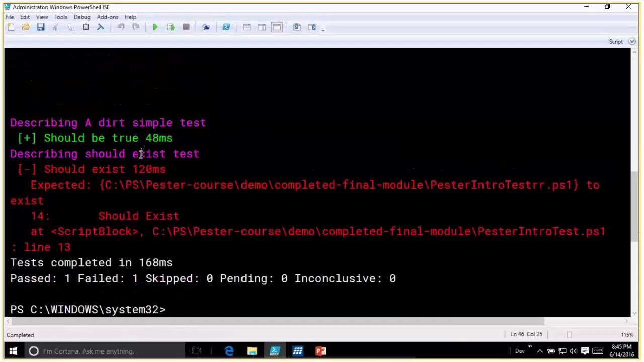Open touch keyboard tray icon
644x362 pixels.
tap(598, 351)
